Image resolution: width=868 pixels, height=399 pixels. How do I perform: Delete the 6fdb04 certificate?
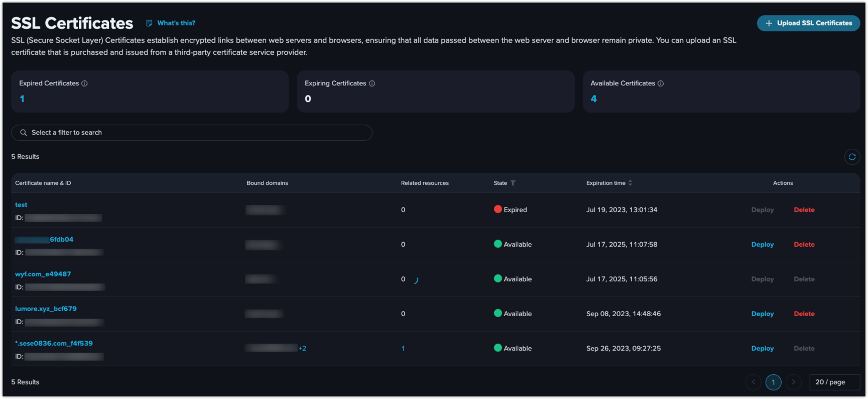pyautogui.click(x=804, y=244)
